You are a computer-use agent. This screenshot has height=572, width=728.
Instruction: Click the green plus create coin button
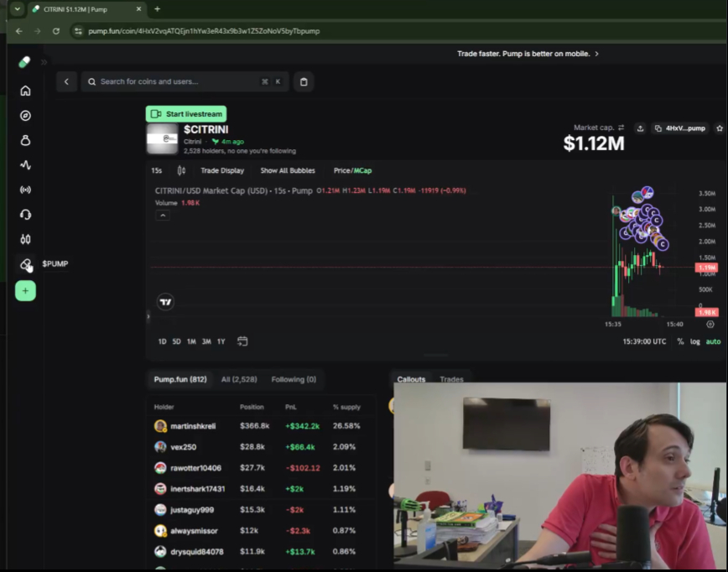tap(25, 291)
